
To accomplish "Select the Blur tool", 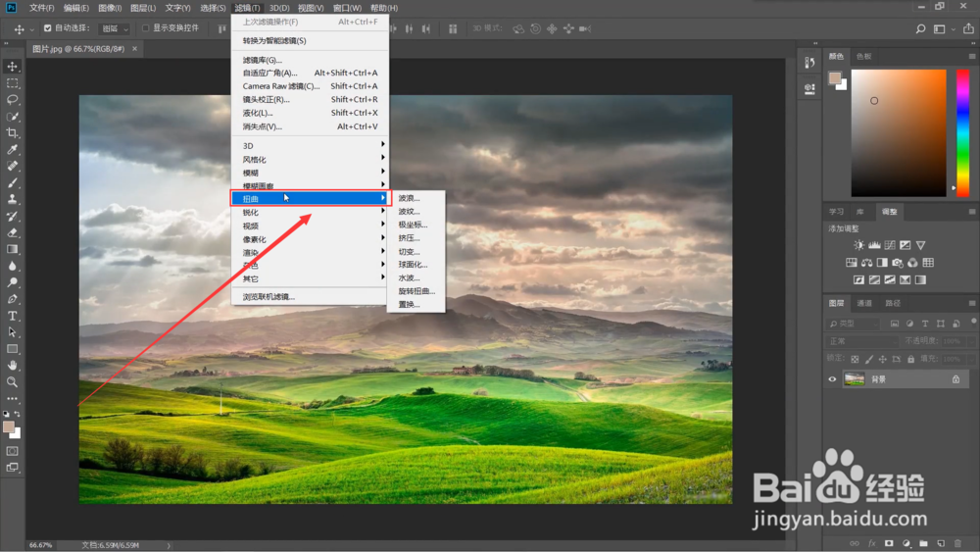I will pyautogui.click(x=12, y=266).
